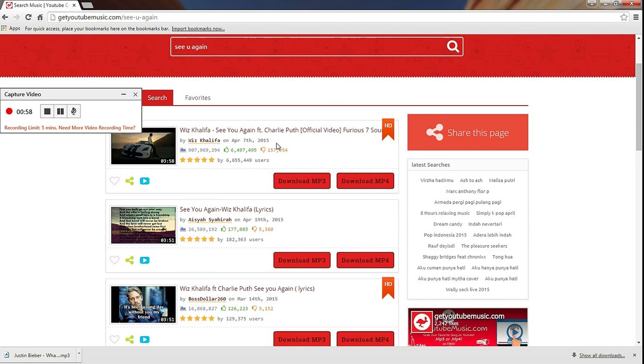Play the first result video preview

(x=145, y=181)
